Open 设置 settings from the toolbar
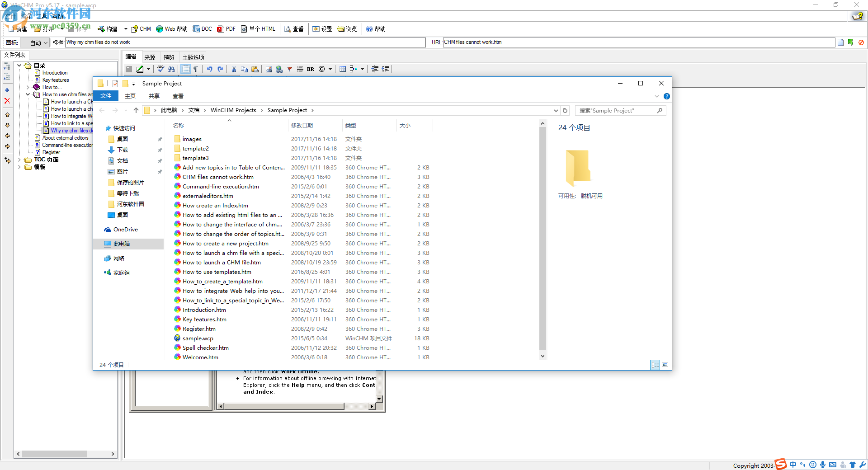 pos(316,29)
